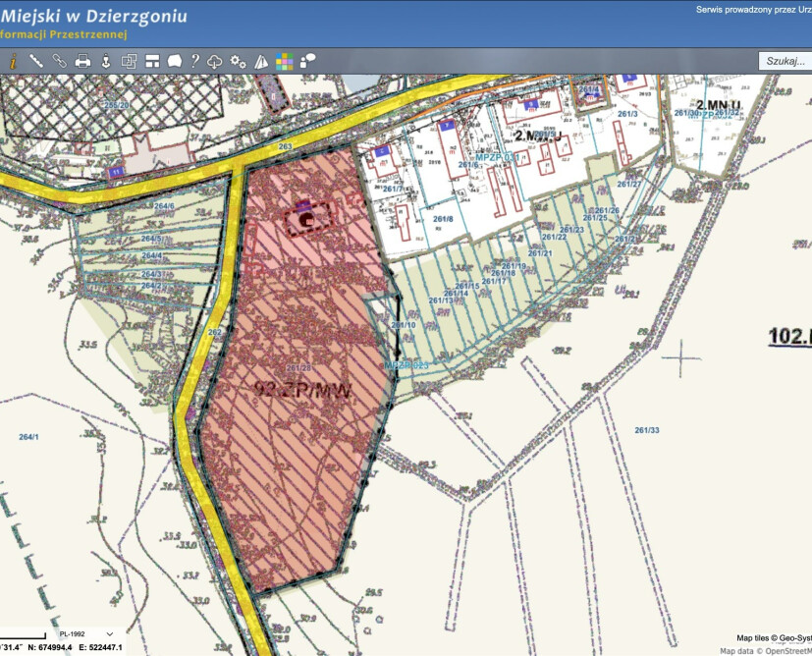The width and height of the screenshot is (812, 656).
Task: Open the colored grid legend icon
Action: [284, 61]
